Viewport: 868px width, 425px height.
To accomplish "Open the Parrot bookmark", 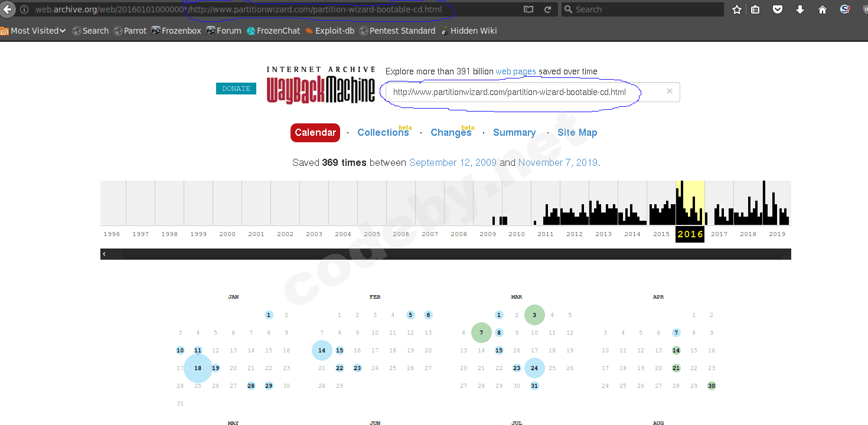I will tap(130, 31).
